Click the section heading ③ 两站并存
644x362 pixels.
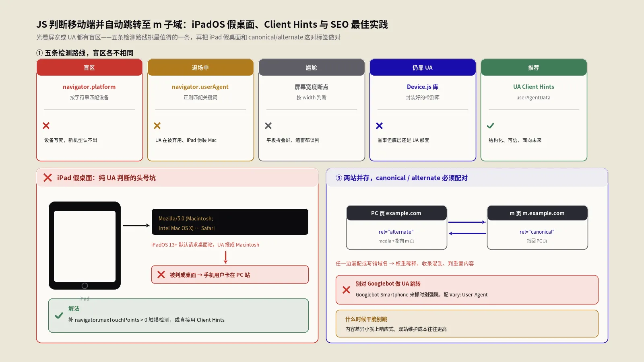coord(402,178)
